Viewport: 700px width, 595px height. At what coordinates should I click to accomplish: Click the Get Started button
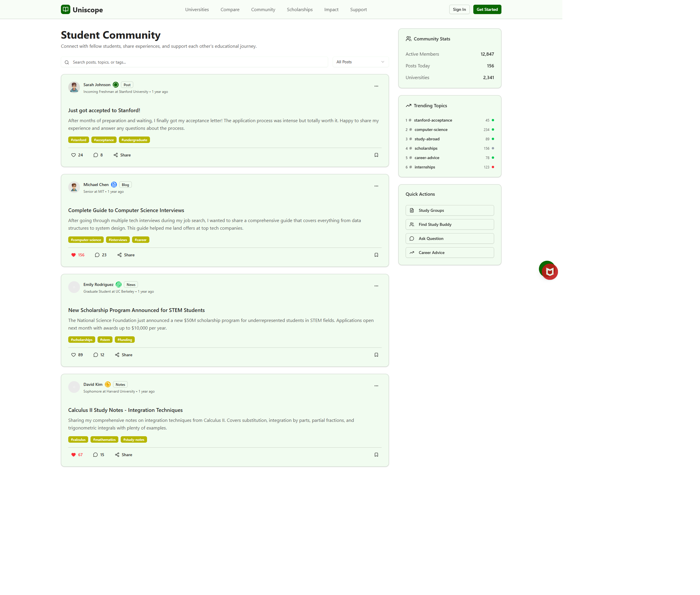click(487, 9)
